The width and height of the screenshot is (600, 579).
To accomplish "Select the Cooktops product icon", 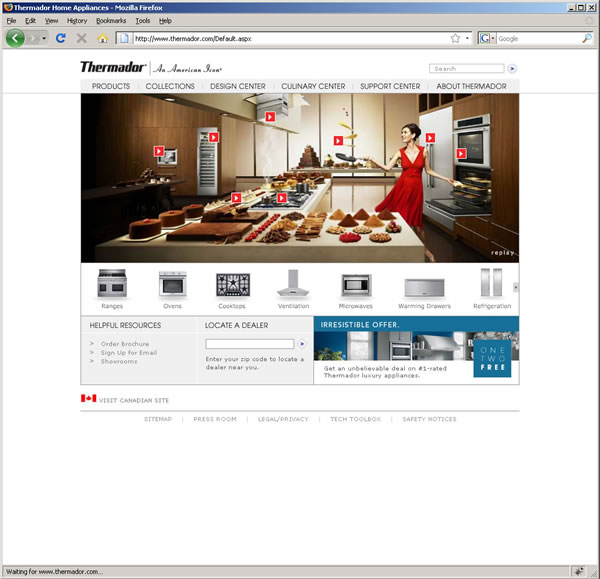I will pos(232,285).
